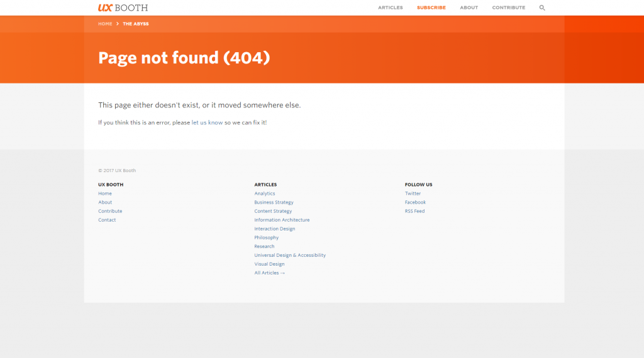Go to Contribute in top navigation
Viewport: 644px width, 358px height.
point(508,8)
